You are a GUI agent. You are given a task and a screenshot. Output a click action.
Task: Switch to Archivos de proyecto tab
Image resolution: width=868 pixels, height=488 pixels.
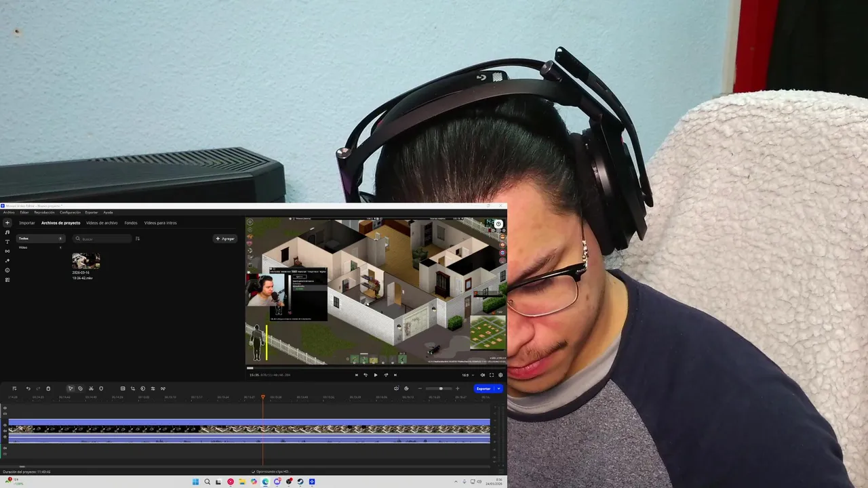coord(60,223)
